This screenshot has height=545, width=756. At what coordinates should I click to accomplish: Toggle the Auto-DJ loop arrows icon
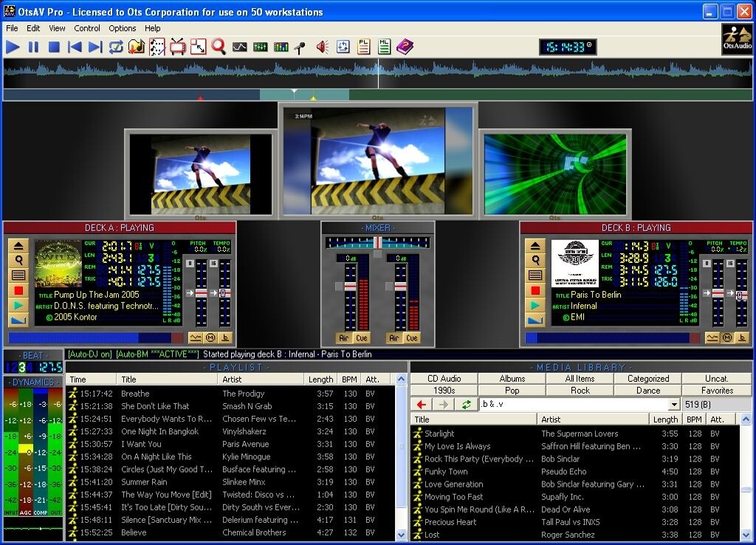point(116,47)
